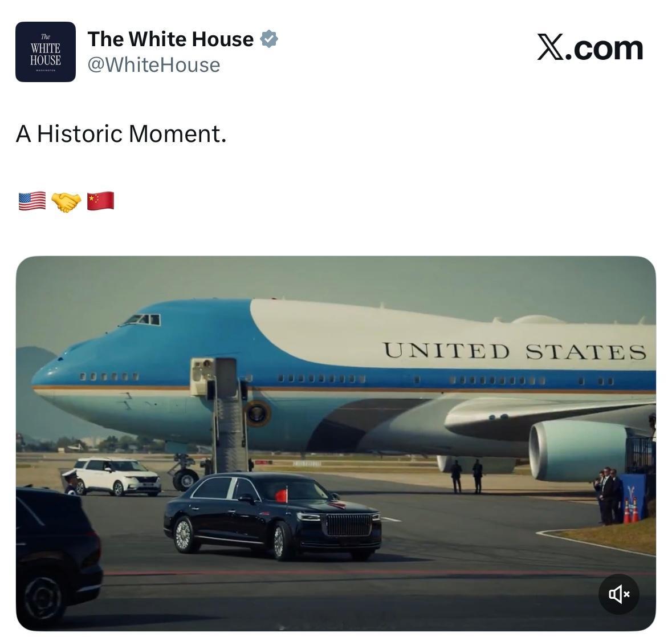The height and width of the screenshot is (637, 672).
Task: Click the red flag on the limousine
Action: click(x=282, y=495)
